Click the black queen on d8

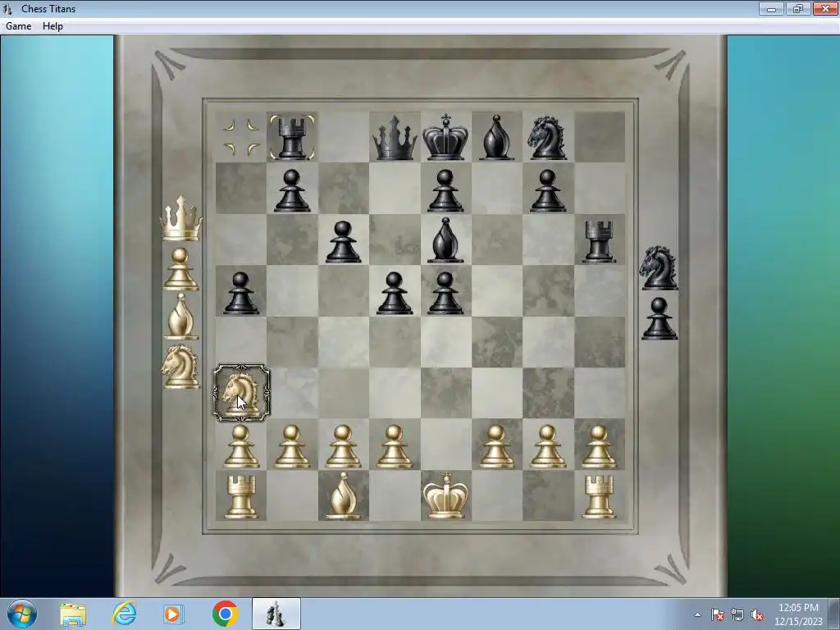point(395,138)
